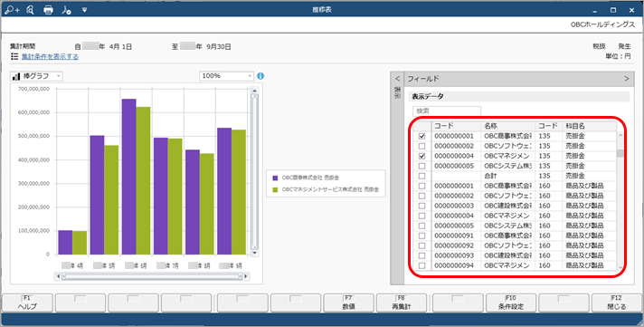Check the 合計 売掛金 row checkbox

point(421,176)
